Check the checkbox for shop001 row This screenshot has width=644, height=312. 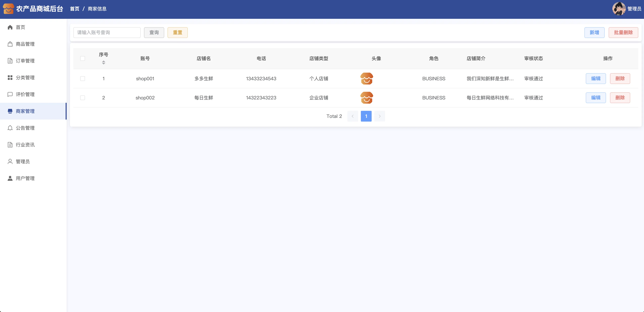(x=82, y=79)
